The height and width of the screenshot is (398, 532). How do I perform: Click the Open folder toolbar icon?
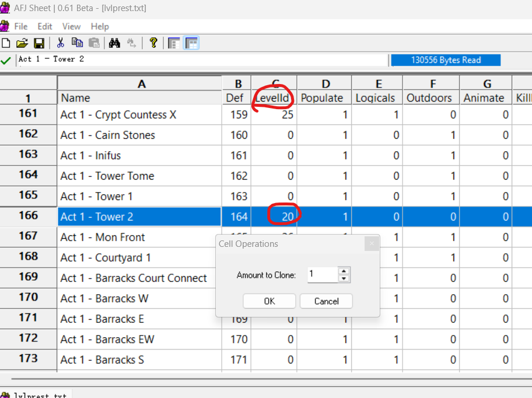tap(22, 43)
